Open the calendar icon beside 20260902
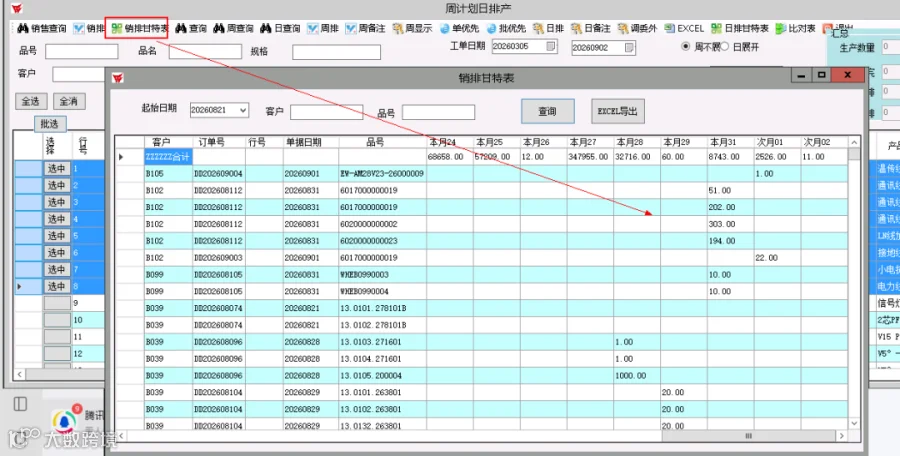This screenshot has height=456, width=900. 629,47
